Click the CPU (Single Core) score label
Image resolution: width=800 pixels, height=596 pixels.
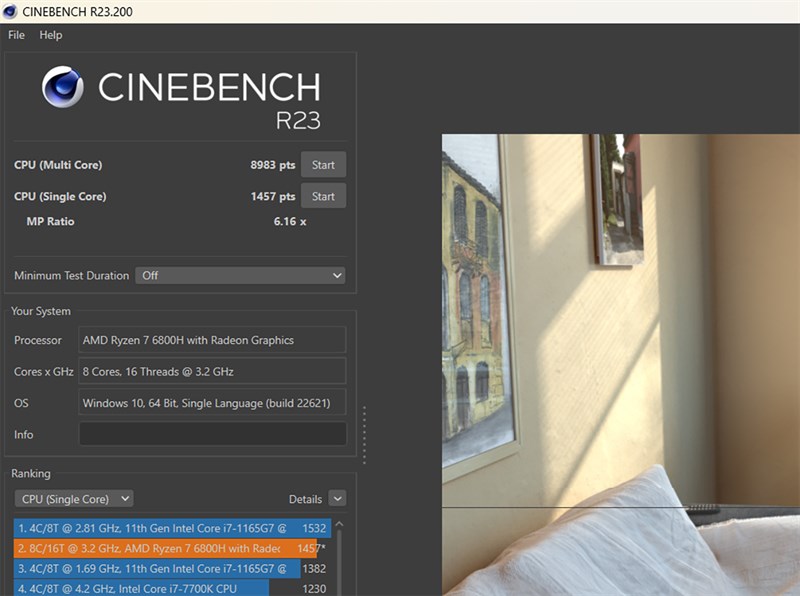click(x=60, y=196)
